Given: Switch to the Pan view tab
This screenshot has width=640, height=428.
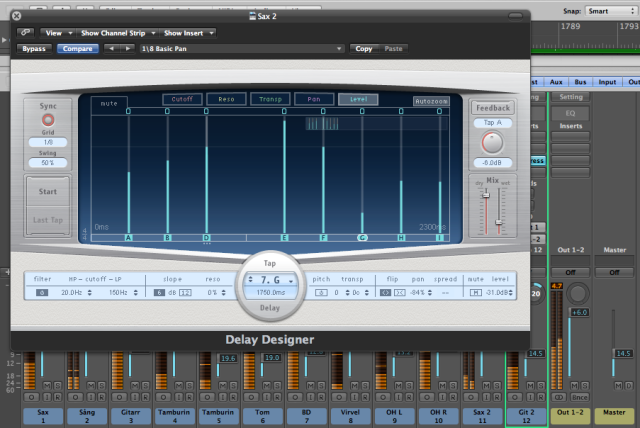Looking at the screenshot, I should coord(314,99).
